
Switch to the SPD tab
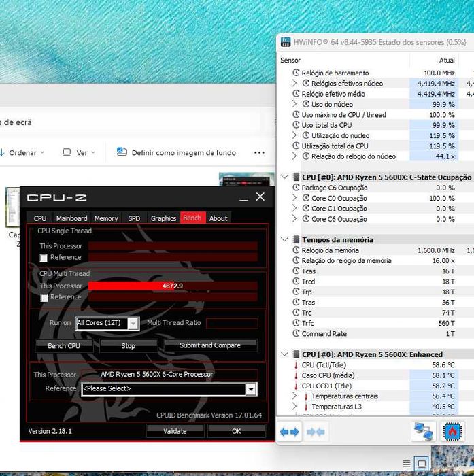[x=134, y=218]
